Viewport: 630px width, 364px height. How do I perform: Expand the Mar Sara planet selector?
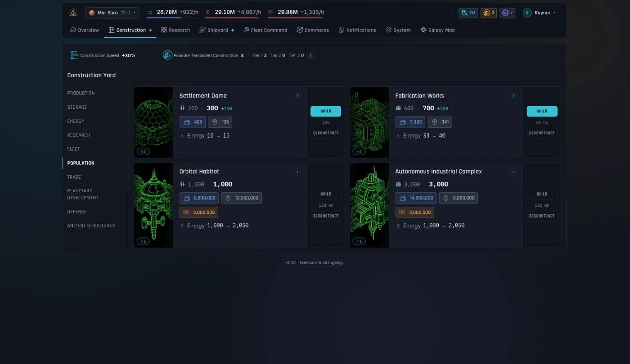(x=112, y=13)
